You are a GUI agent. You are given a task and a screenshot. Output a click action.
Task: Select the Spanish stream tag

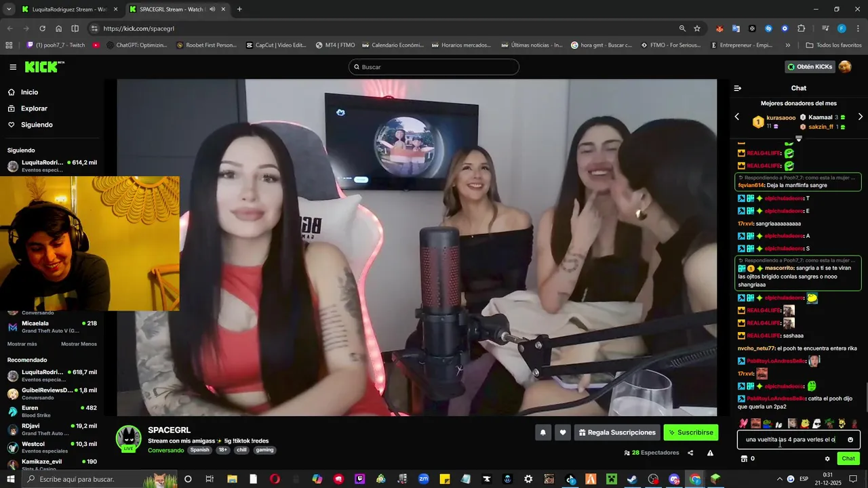point(199,450)
